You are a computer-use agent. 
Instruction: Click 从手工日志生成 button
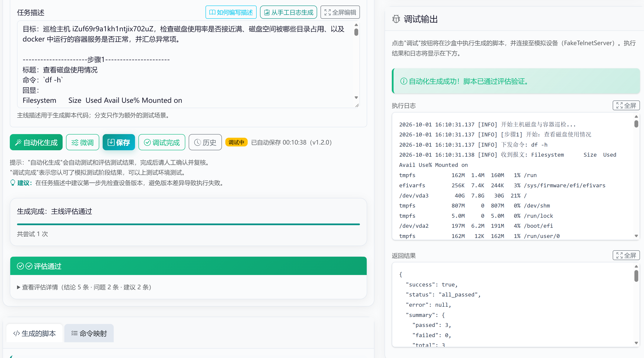288,12
